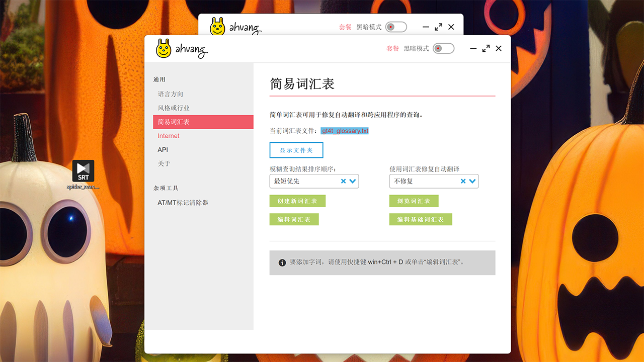644x362 pixels.
Task: Click the 通用 section heading
Action: tap(159, 79)
